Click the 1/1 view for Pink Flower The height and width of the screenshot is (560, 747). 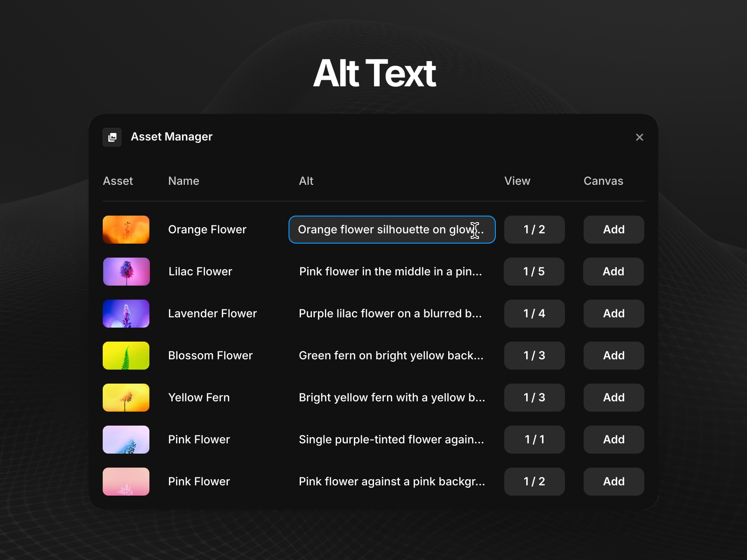pyautogui.click(x=534, y=440)
